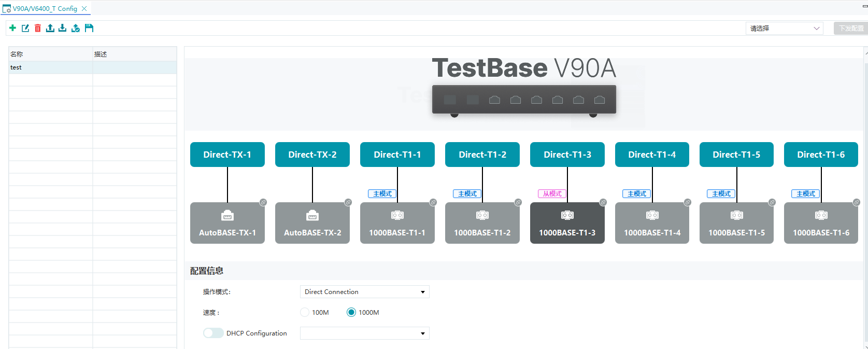Image resolution: width=868 pixels, height=349 pixels.
Task: Open the 操作模式 Direct Connection dropdown
Action: (365, 292)
